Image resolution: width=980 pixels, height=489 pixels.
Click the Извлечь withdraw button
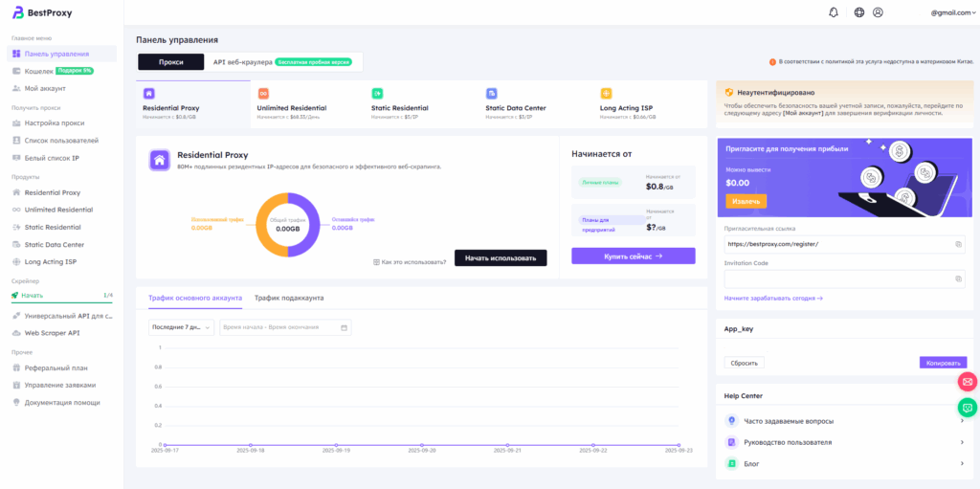(746, 201)
